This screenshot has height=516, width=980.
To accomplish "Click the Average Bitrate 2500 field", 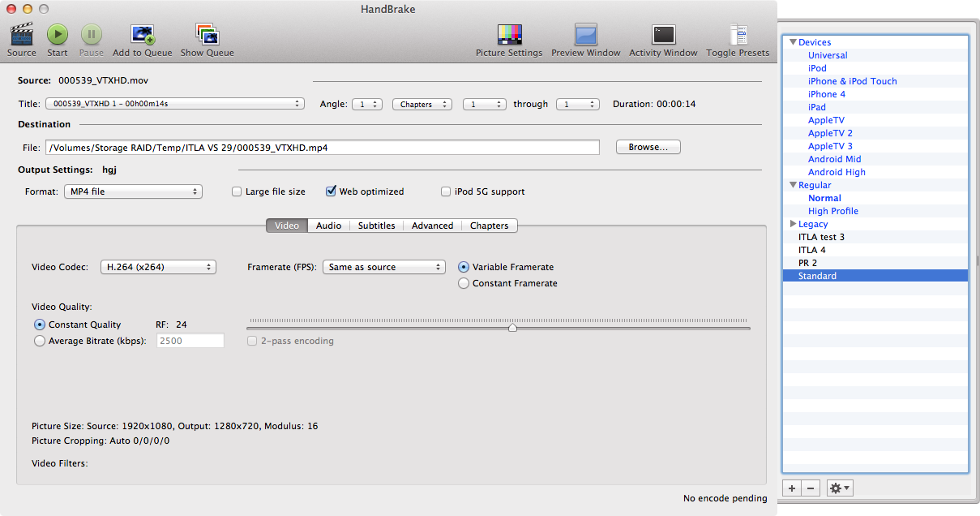I will coord(190,341).
